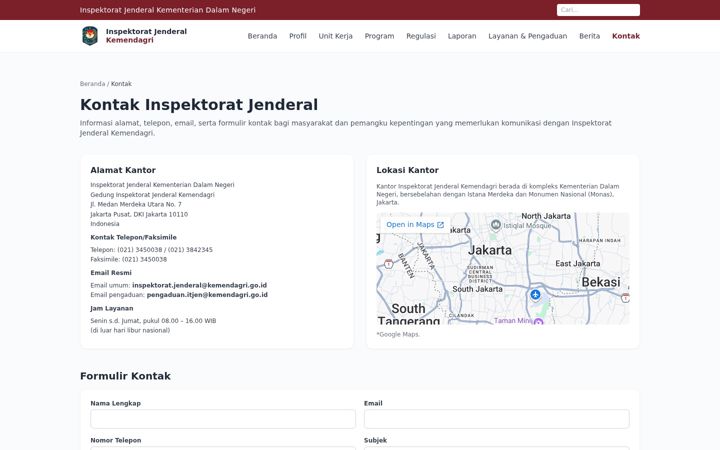Click the Inspektorat Jenderal Kemendagri site title
The image size is (720, 450).
pos(146,36)
